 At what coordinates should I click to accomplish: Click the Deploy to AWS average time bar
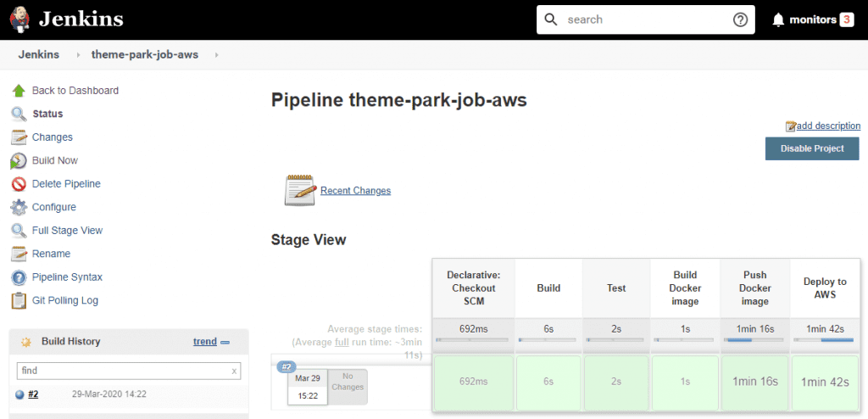[825, 340]
